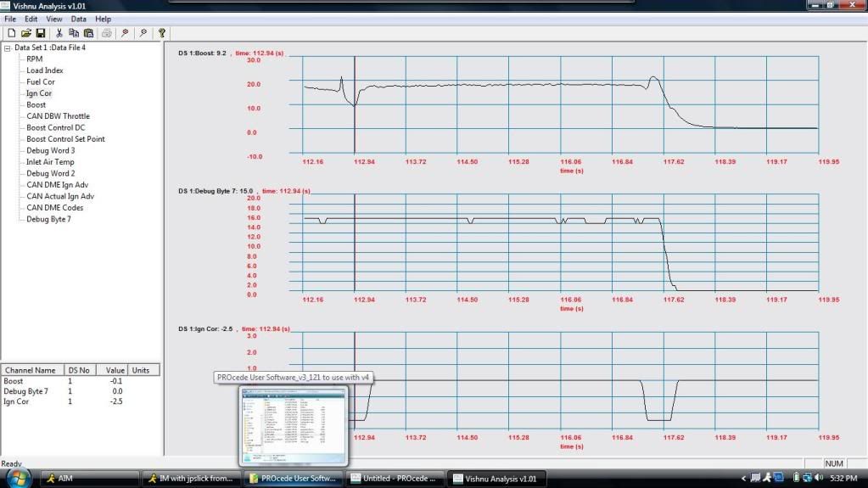
Task: Select Inlet Air Temp channel
Action: pos(51,162)
